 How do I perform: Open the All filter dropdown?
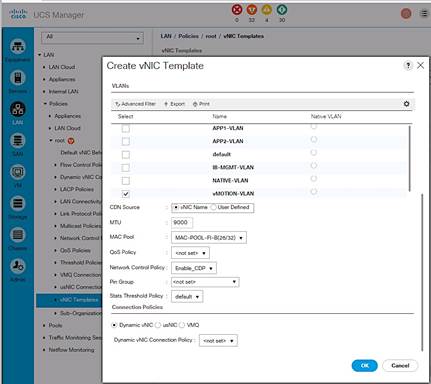[92, 38]
